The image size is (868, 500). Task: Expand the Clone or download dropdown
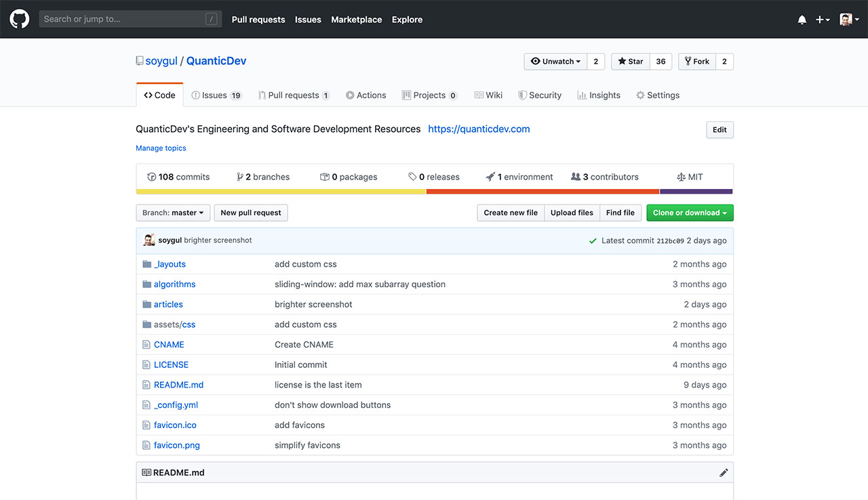(690, 213)
